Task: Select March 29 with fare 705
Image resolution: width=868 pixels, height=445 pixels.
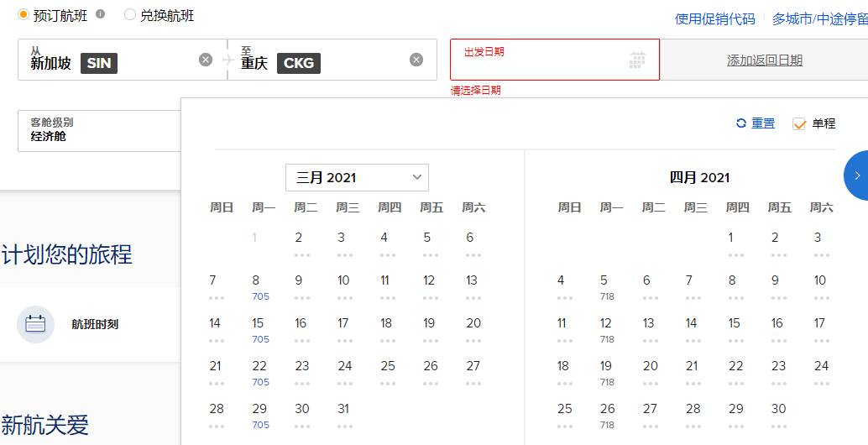Action: coord(260,416)
